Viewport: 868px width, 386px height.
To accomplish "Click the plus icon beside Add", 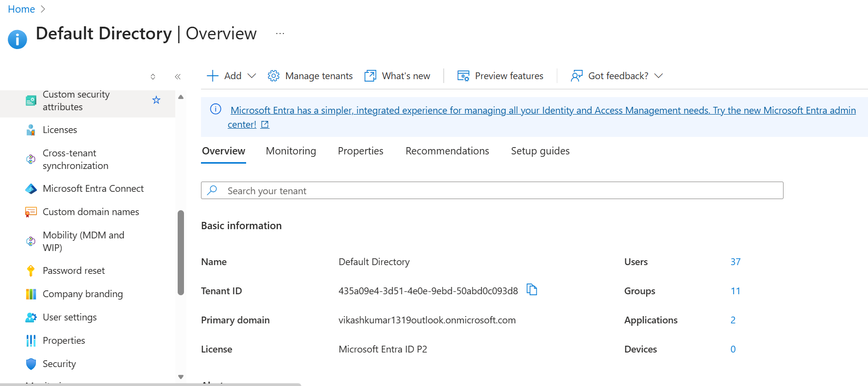I will 213,76.
